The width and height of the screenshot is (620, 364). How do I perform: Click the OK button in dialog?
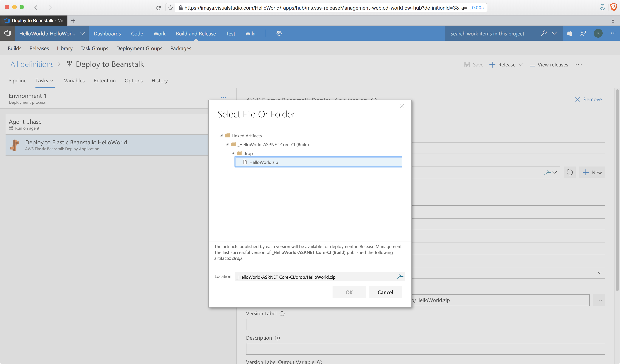[x=349, y=292]
